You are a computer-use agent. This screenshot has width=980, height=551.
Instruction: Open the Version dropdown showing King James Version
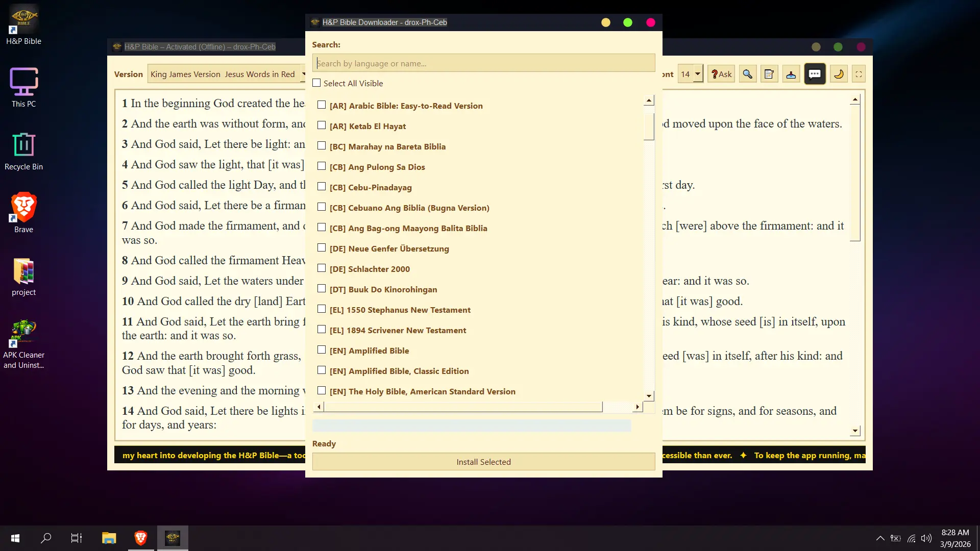pyautogui.click(x=227, y=74)
